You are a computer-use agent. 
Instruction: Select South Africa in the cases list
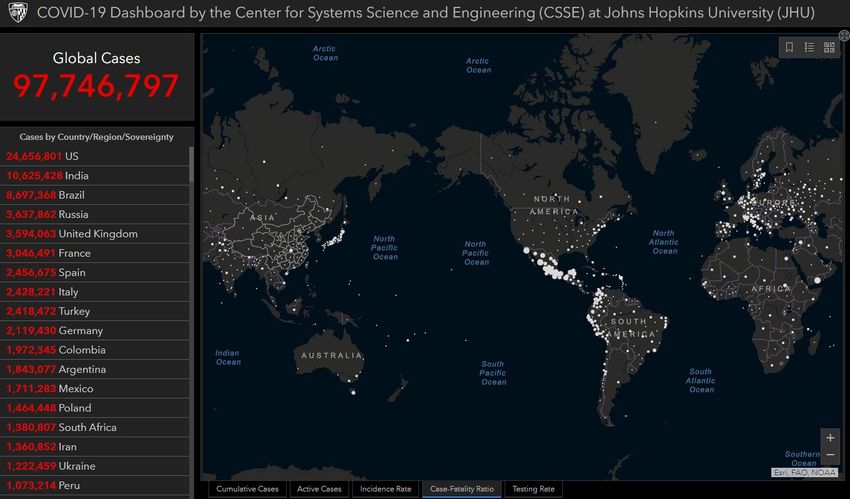coord(94,427)
